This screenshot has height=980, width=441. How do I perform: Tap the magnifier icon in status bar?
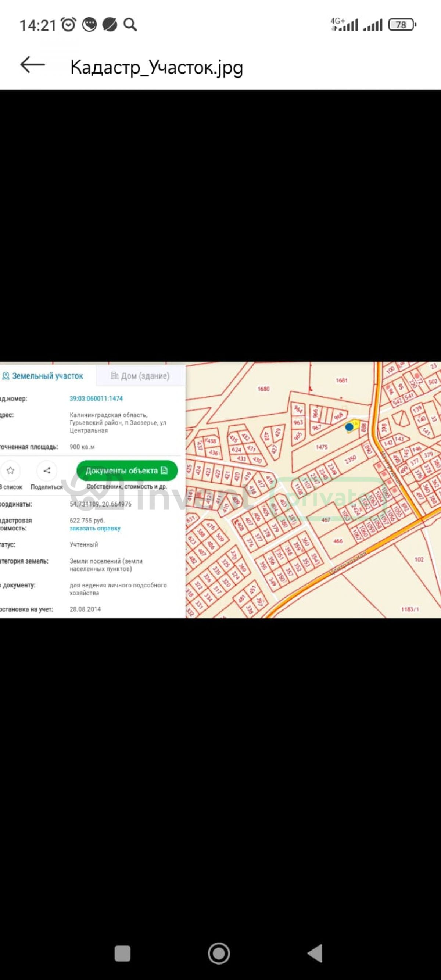tap(130, 25)
